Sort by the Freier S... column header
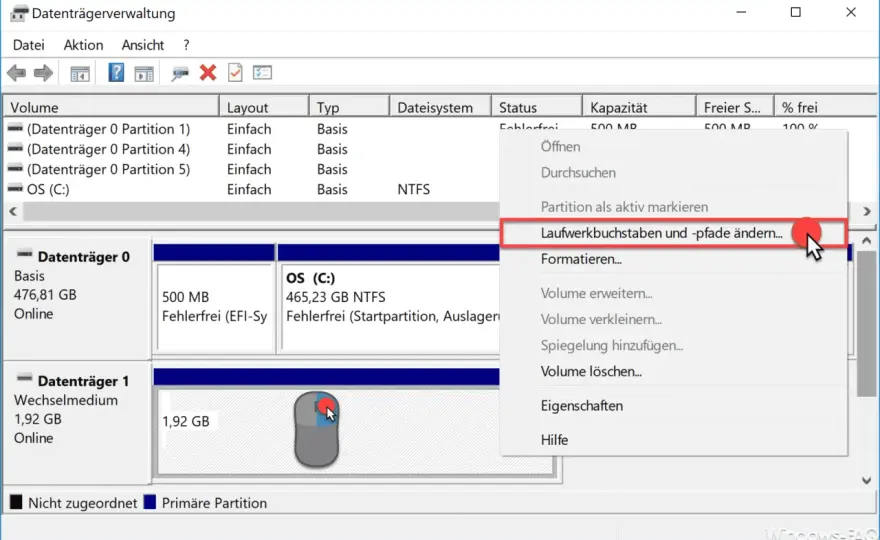880x540 pixels. tap(735, 107)
